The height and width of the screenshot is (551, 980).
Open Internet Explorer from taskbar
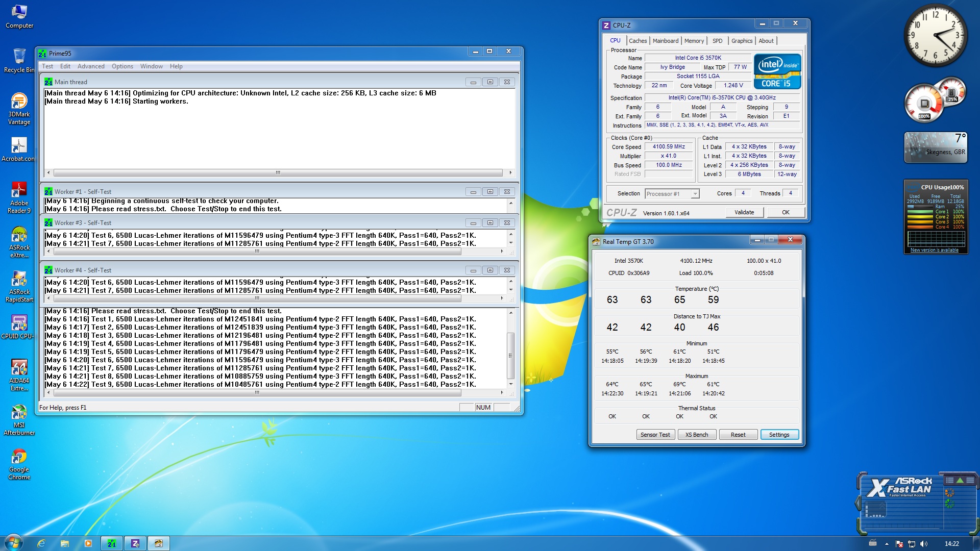(x=41, y=543)
